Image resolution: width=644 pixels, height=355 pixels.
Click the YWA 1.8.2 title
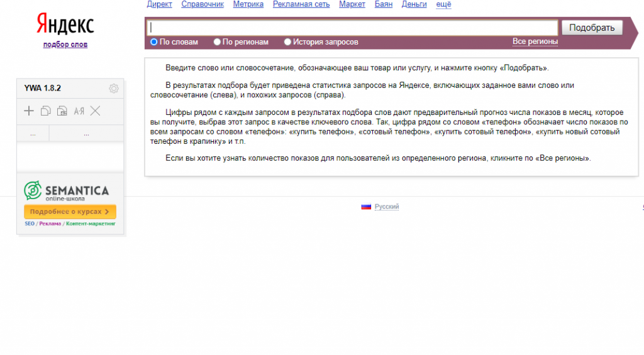(42, 88)
